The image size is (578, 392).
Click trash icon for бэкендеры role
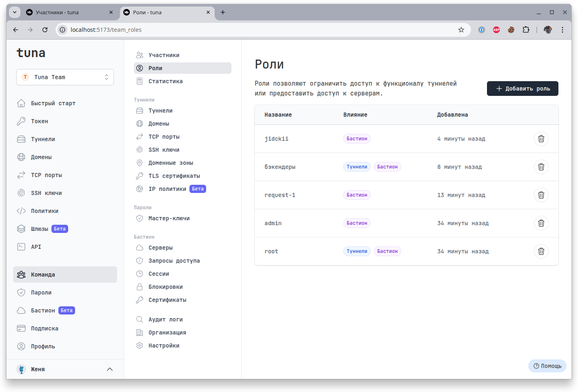541,167
